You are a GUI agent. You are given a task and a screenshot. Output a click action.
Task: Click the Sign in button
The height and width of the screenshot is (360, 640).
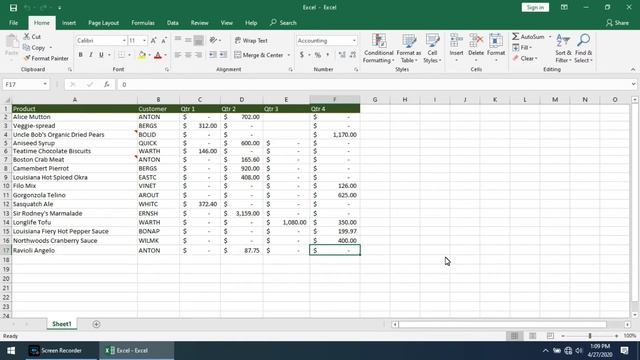point(535,7)
